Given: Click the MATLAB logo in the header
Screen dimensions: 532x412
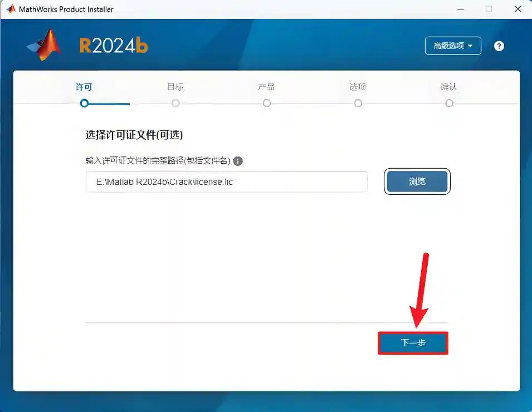Looking at the screenshot, I should click(x=45, y=45).
